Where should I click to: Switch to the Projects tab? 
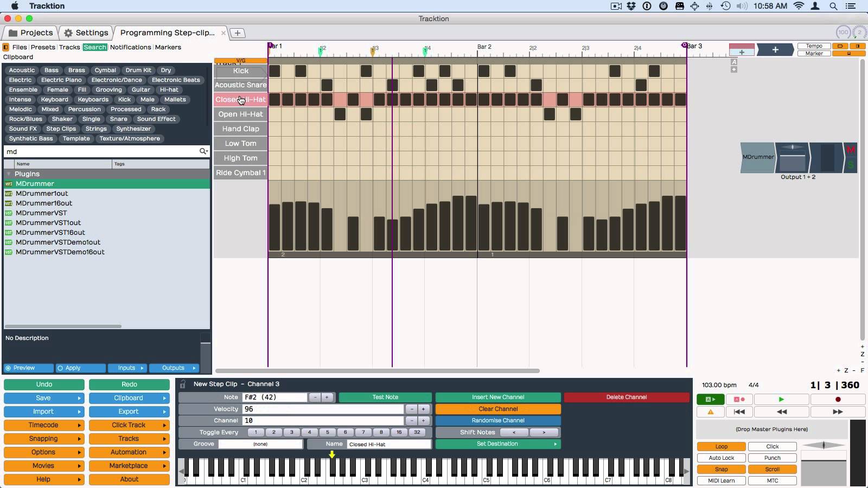pyautogui.click(x=31, y=33)
